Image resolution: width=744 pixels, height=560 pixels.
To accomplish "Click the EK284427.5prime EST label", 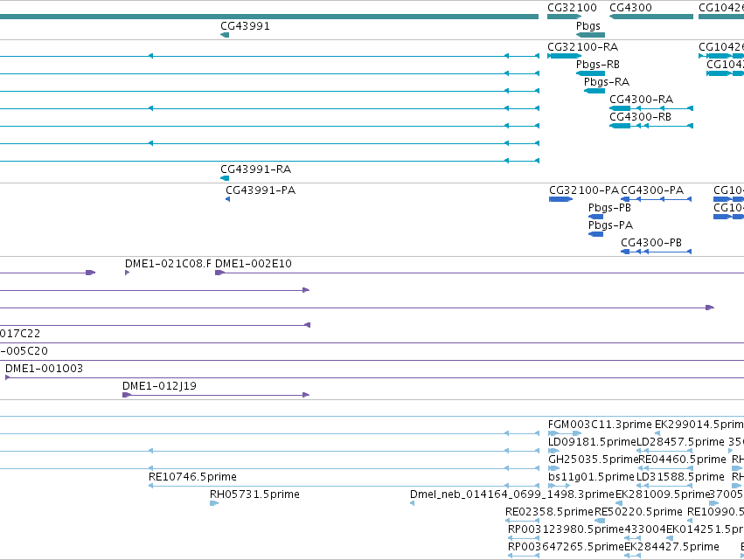I will [x=671, y=547].
